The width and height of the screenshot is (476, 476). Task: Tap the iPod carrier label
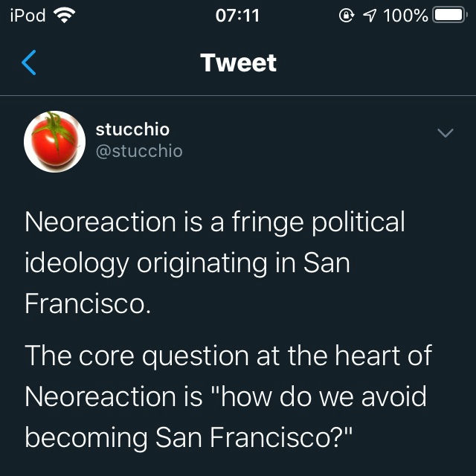tap(28, 15)
